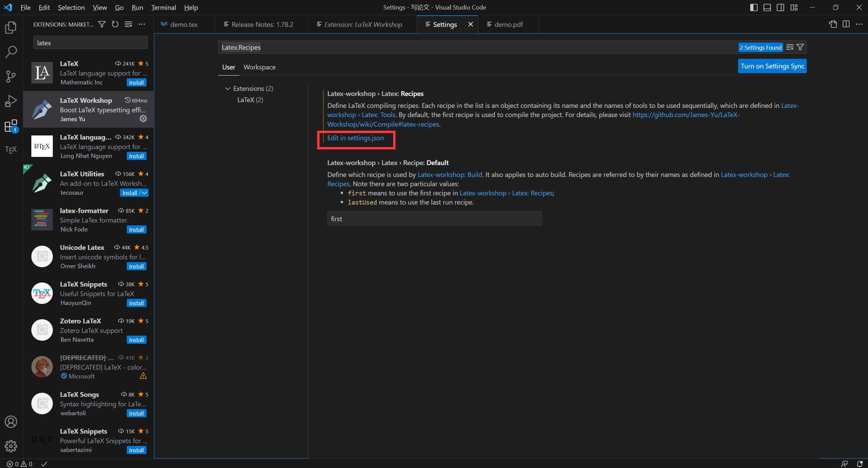This screenshot has height=468, width=868.
Task: Click the Recipe Default input field
Action: 434,219
